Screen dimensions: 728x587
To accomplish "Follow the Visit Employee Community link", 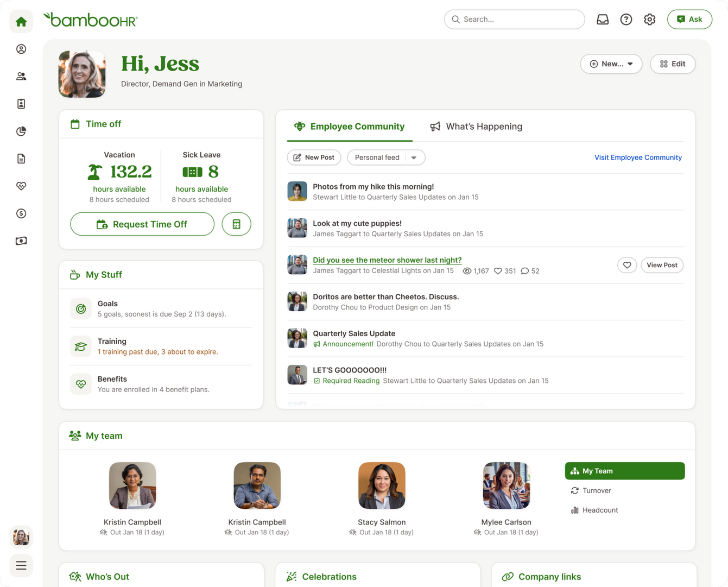I will click(638, 157).
